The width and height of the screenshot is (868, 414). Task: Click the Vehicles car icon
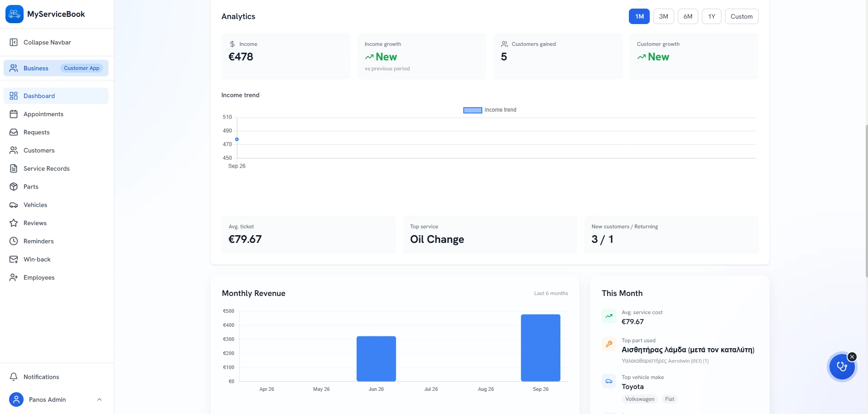pyautogui.click(x=14, y=205)
